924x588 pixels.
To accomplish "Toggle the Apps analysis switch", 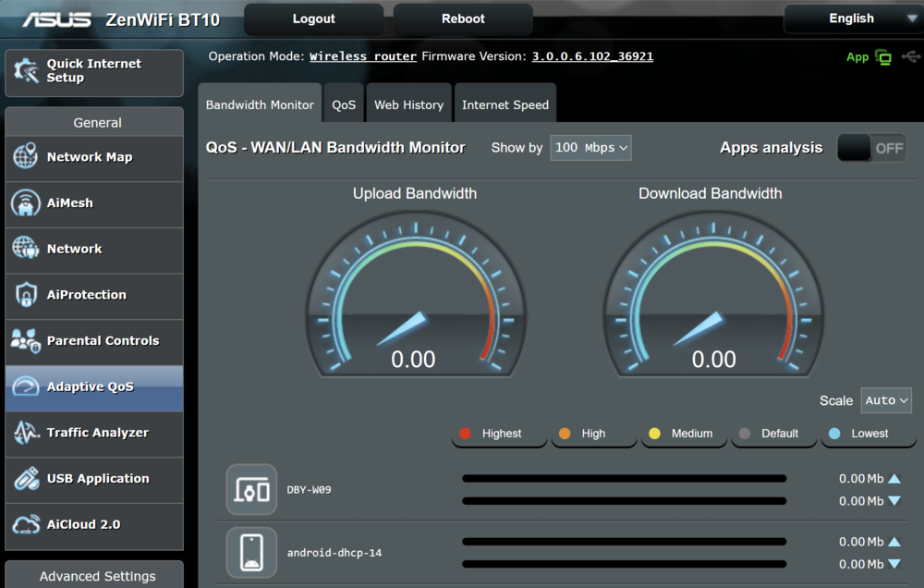I will 871,148.
